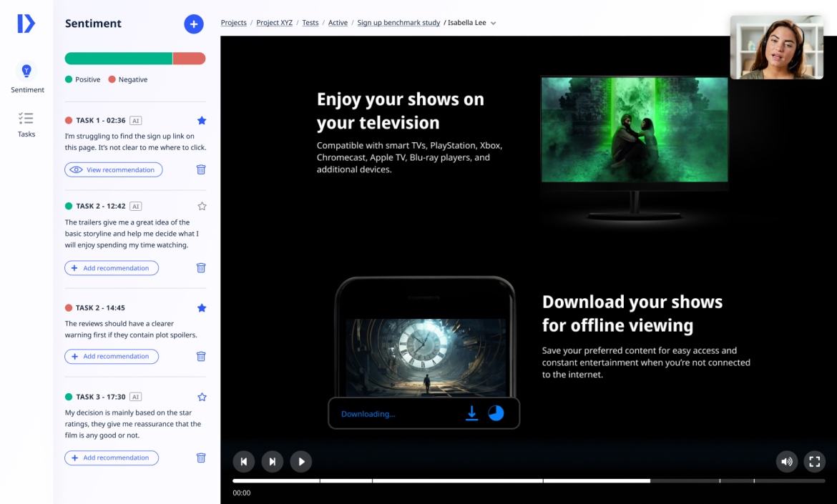The width and height of the screenshot is (837, 504).
Task: Go to Projects breadcrumb
Action: click(234, 22)
